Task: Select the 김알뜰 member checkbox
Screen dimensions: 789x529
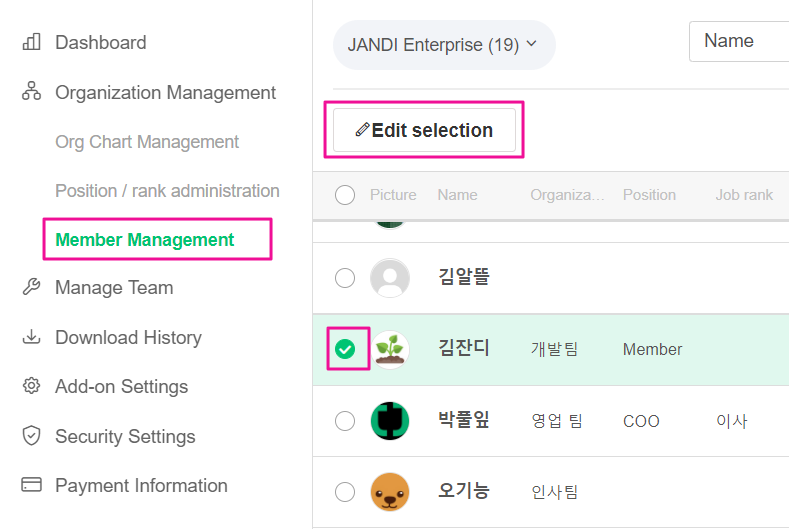Action: pos(345,277)
